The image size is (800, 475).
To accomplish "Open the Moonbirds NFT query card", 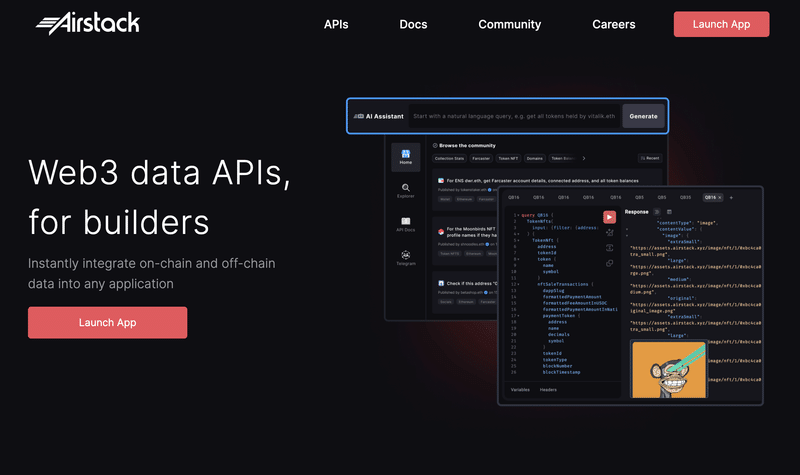I will pos(464,241).
